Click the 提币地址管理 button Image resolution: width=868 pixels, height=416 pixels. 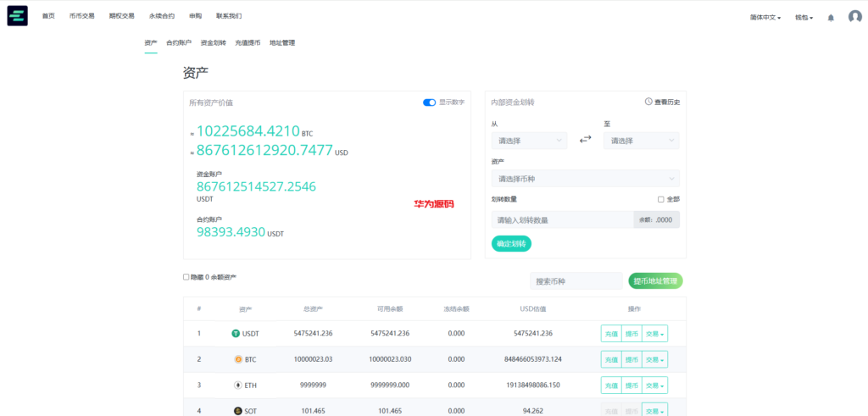[x=655, y=281]
